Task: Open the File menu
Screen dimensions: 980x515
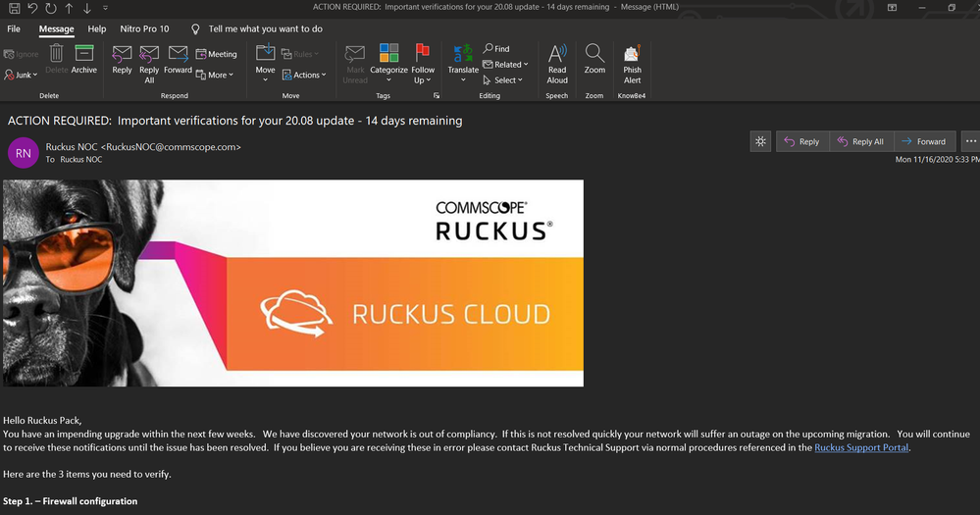Action: [x=14, y=28]
